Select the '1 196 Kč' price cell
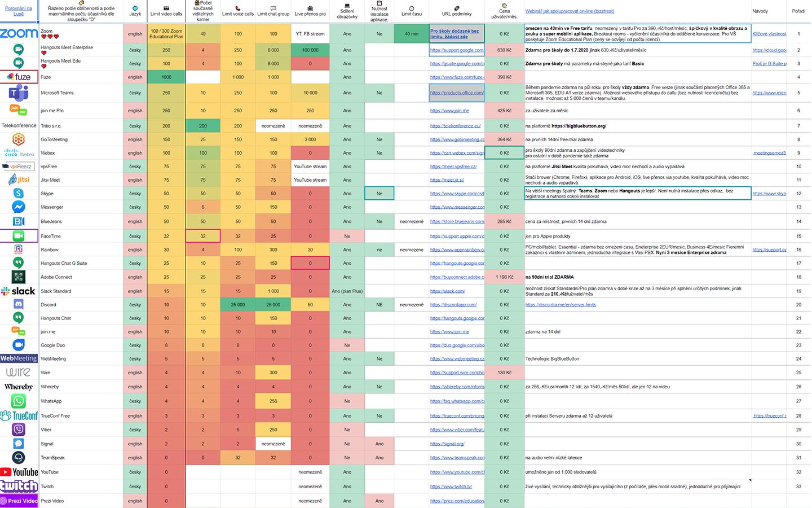 click(x=504, y=277)
